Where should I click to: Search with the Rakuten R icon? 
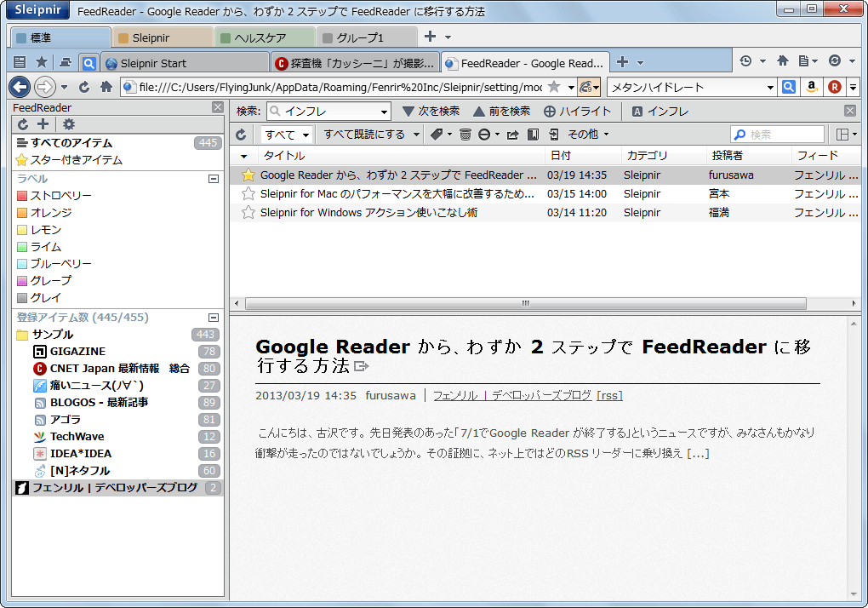834,87
